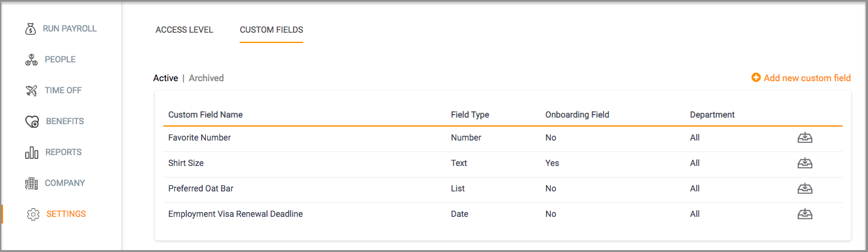Archive the Preferred Oat Bar field

[x=804, y=188]
